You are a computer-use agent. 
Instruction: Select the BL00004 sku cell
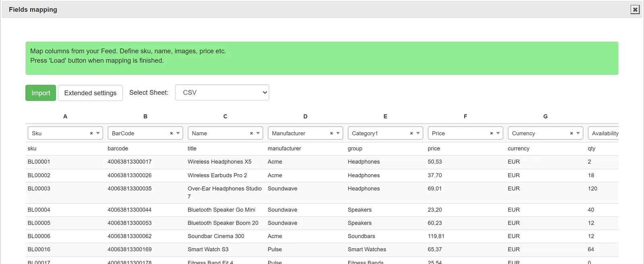39,210
